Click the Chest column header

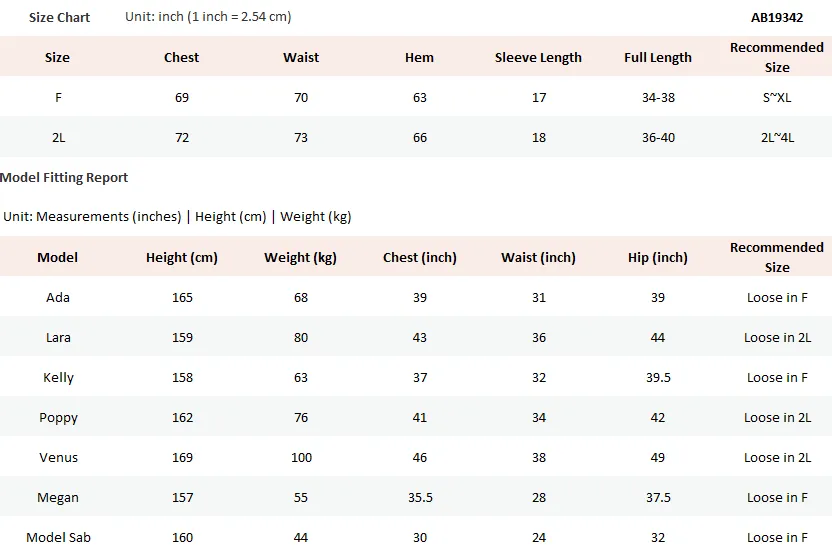coord(181,57)
